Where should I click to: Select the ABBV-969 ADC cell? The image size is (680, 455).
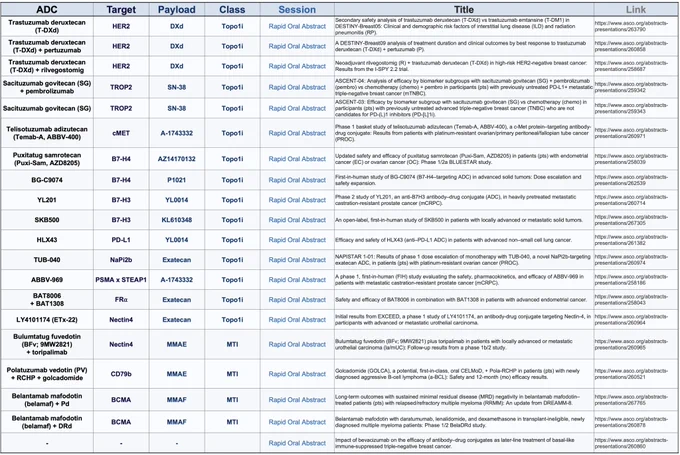click(47, 280)
